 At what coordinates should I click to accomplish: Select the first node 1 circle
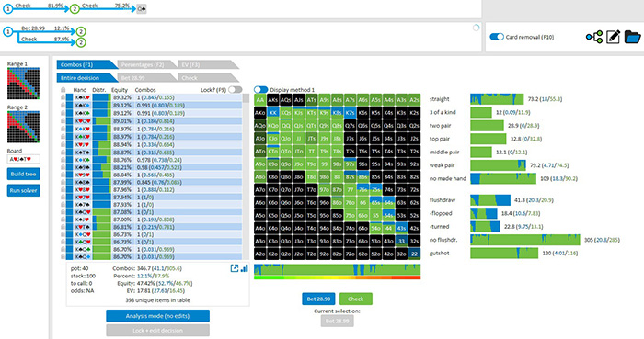pos(7,8)
